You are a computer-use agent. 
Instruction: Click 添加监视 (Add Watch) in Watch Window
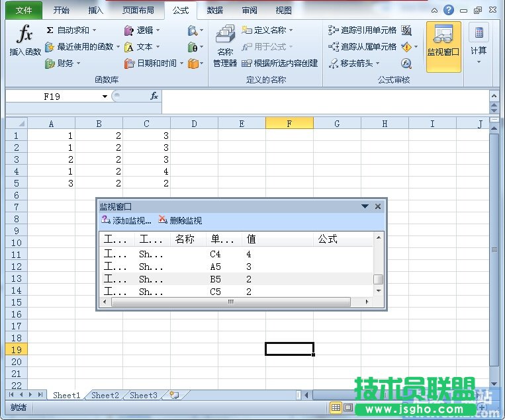point(126,221)
